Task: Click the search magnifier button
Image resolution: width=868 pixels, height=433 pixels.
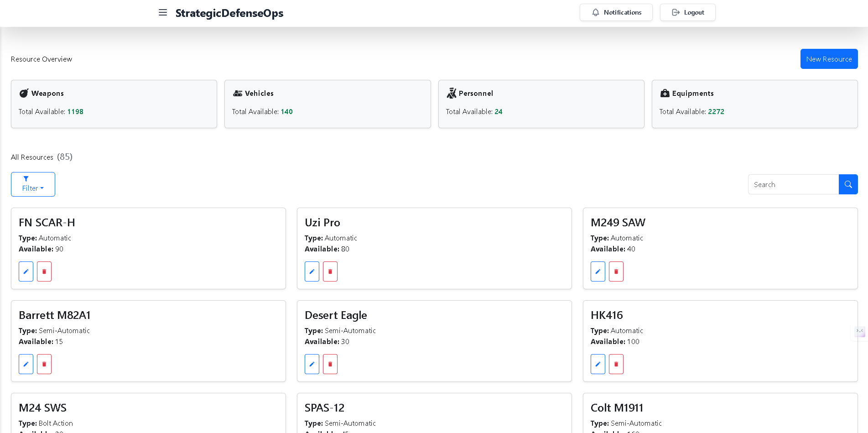Action: coord(848,184)
